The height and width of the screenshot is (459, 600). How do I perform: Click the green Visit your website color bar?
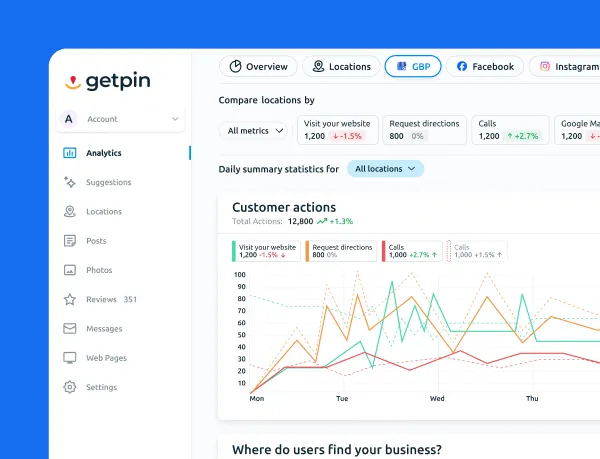pyautogui.click(x=234, y=251)
